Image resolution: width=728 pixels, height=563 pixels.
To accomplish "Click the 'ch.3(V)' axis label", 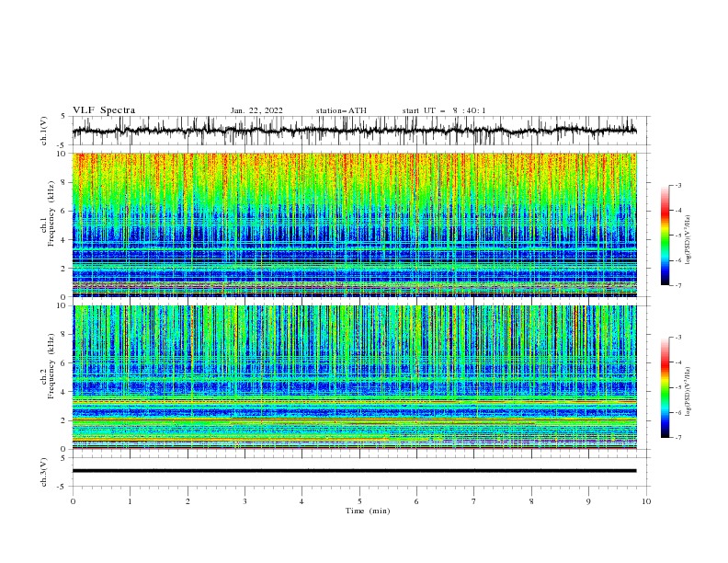I will coord(44,472).
